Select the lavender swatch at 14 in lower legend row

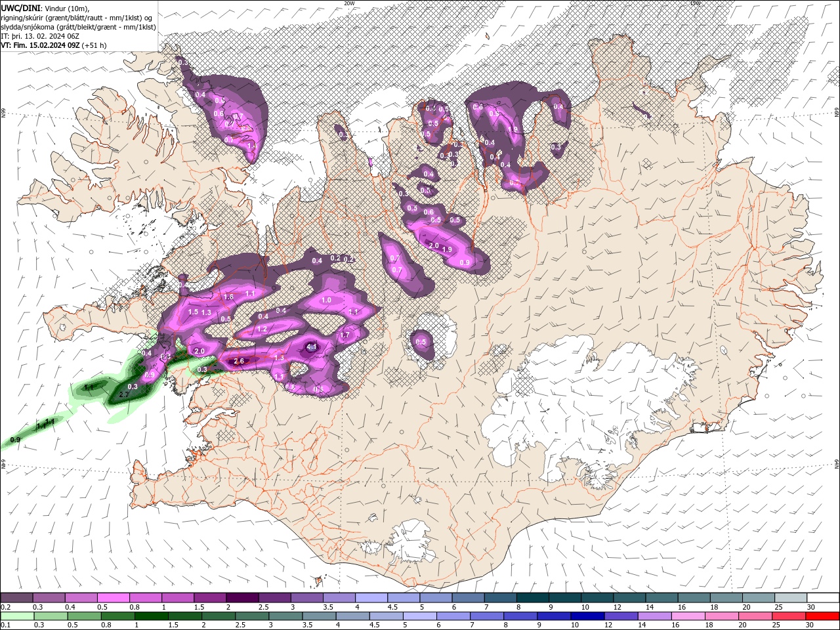point(654,616)
